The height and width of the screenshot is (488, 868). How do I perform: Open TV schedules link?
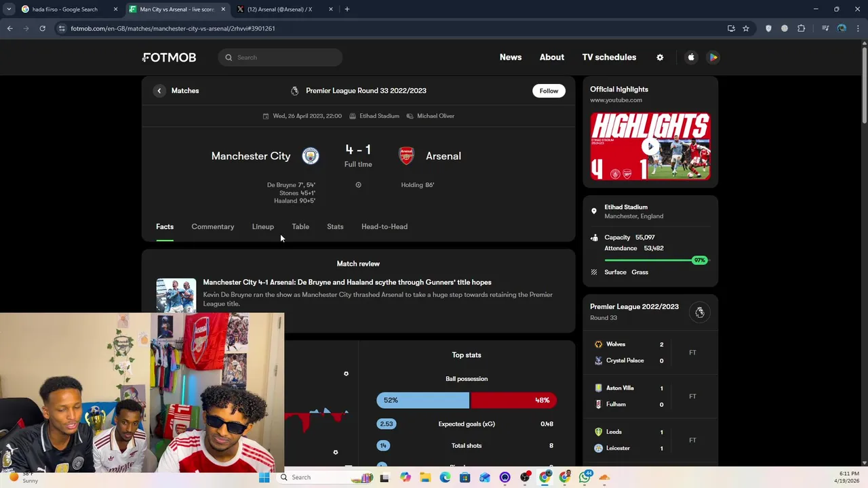click(x=609, y=58)
